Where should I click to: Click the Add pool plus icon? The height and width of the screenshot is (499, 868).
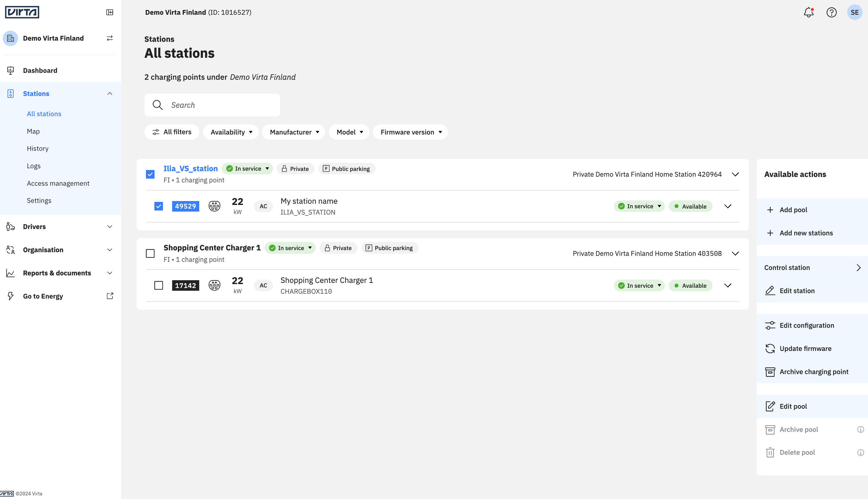[x=770, y=210]
